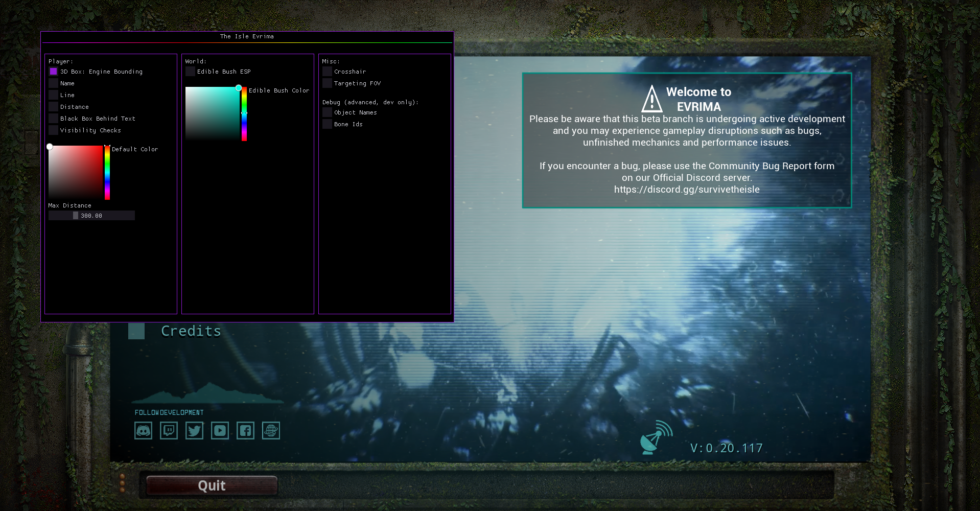The width and height of the screenshot is (980, 511).
Task: Click the 'World:' section heading
Action: (x=196, y=61)
